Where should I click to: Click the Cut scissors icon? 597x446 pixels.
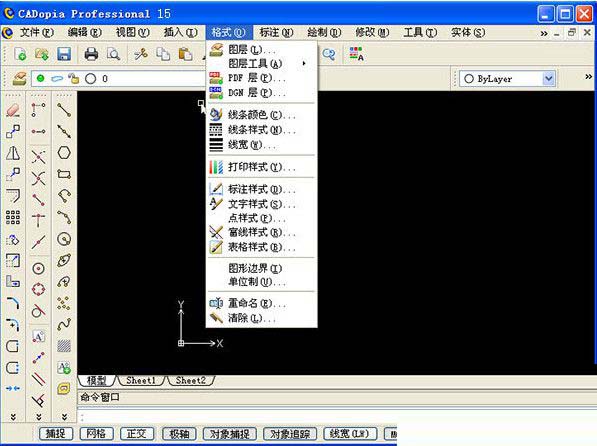point(141,54)
